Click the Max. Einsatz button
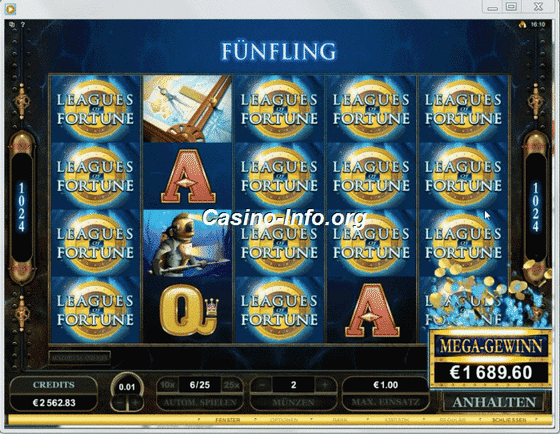 pyautogui.click(x=386, y=403)
